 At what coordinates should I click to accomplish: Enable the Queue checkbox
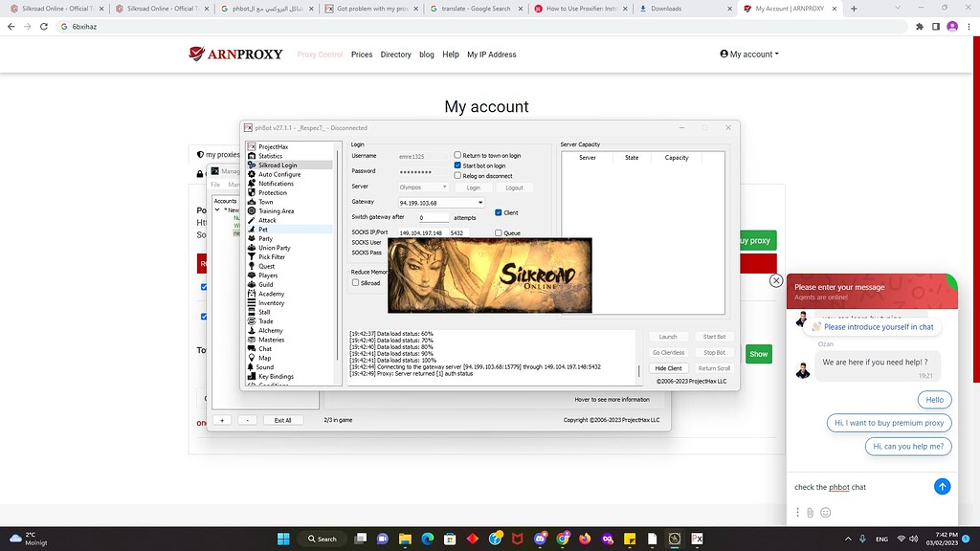[498, 232]
